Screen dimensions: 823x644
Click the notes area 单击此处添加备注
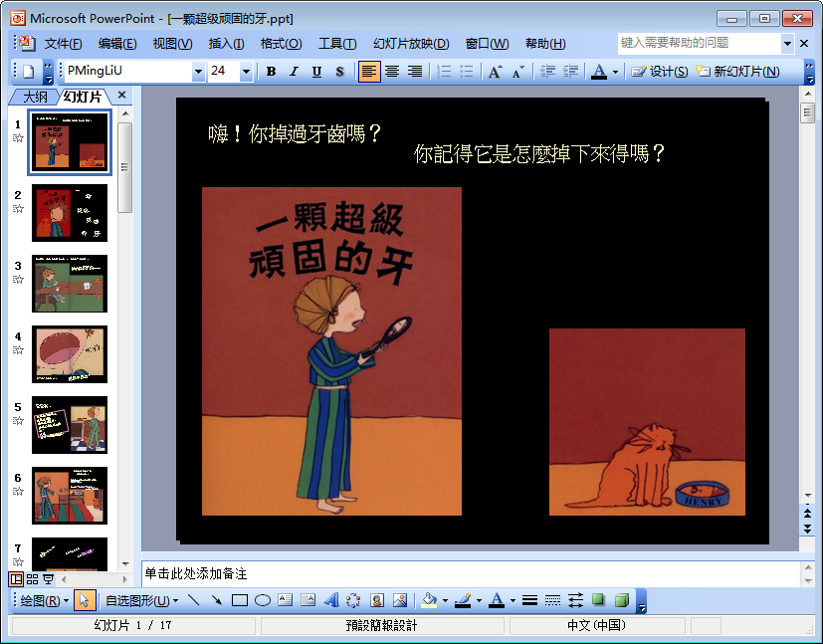point(196,573)
